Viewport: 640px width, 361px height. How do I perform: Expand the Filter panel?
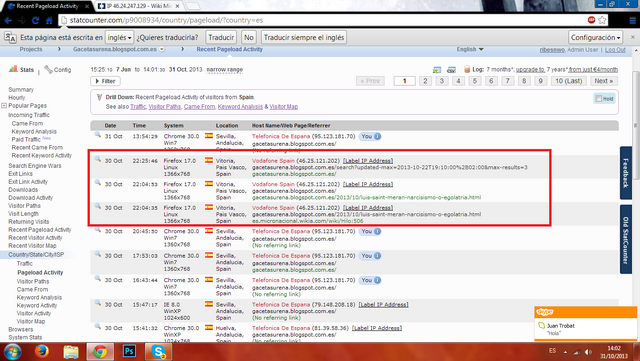[105, 81]
